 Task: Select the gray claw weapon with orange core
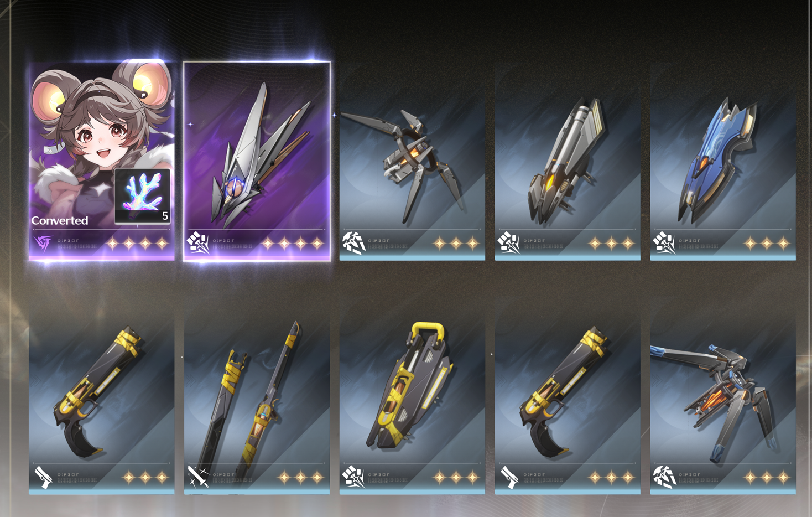(412, 172)
